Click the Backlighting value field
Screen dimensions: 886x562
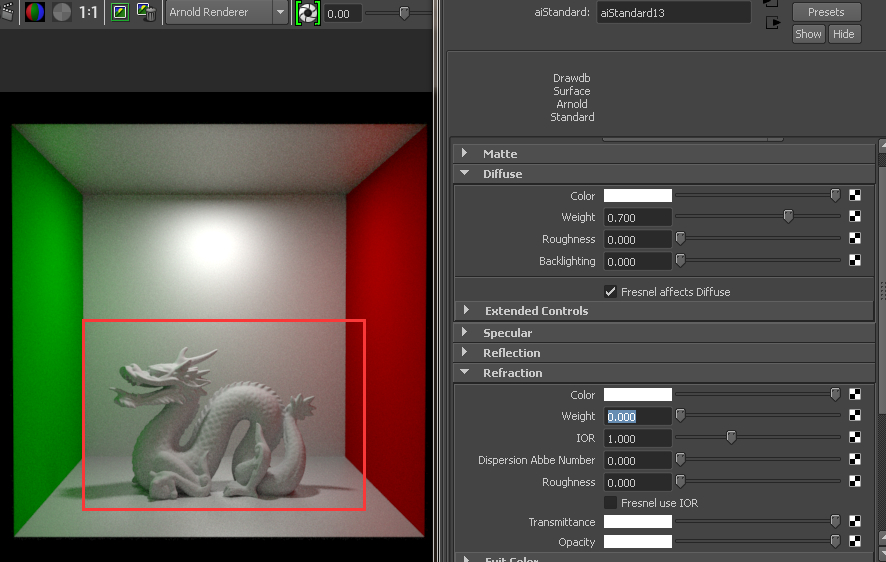point(637,262)
